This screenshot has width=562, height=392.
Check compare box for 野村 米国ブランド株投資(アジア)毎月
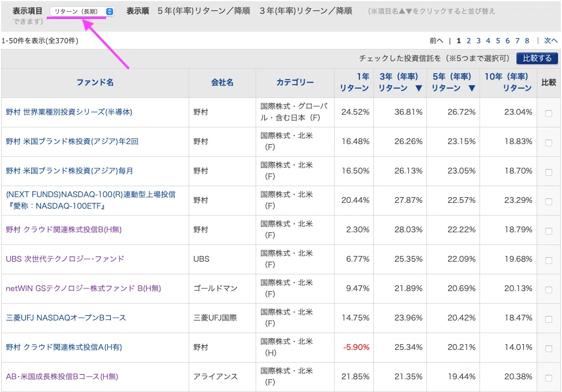548,172
